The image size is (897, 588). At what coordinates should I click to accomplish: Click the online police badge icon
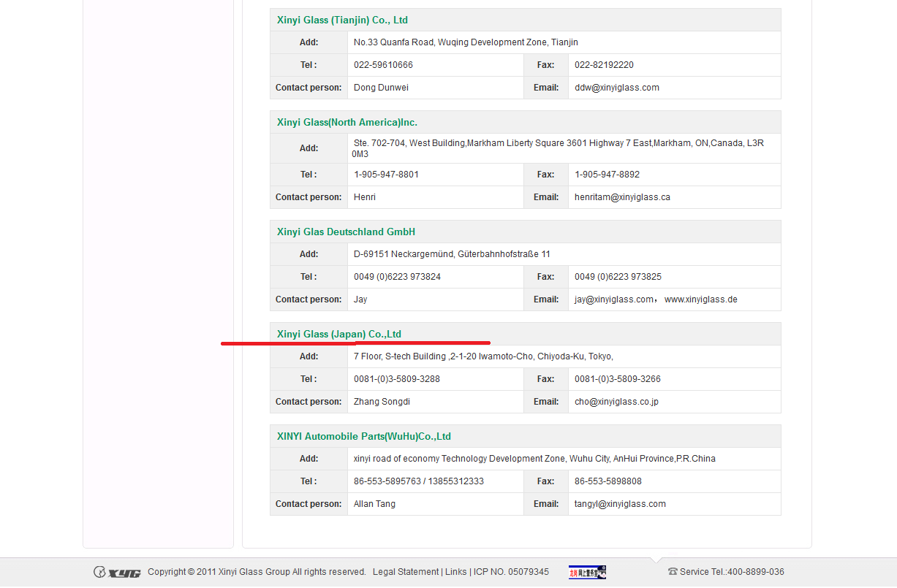pos(587,572)
